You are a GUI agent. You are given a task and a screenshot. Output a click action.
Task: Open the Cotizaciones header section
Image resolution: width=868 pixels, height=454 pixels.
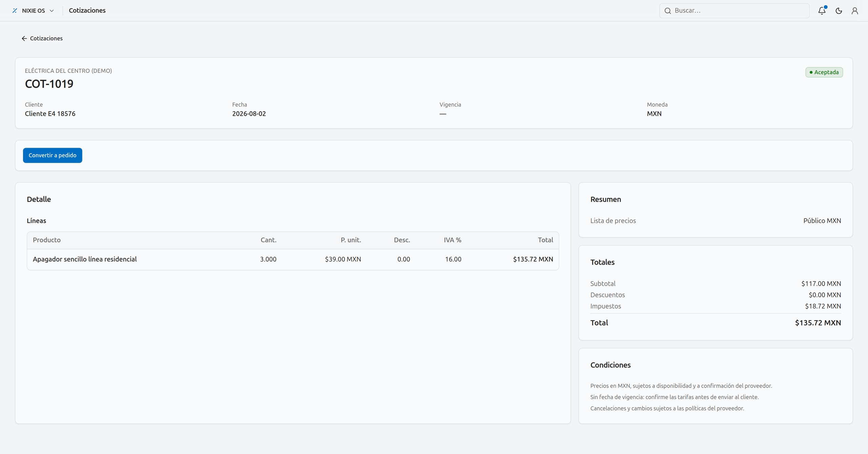click(x=87, y=11)
